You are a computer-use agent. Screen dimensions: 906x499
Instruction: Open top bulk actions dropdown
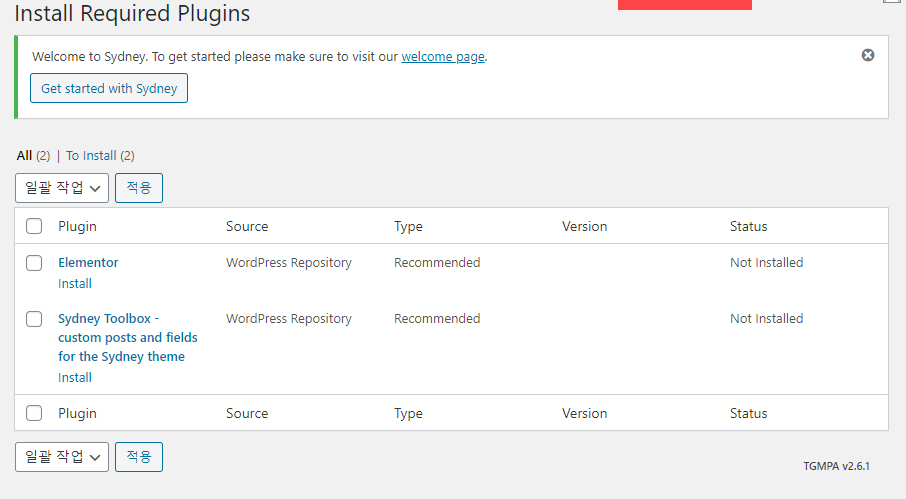tap(62, 188)
